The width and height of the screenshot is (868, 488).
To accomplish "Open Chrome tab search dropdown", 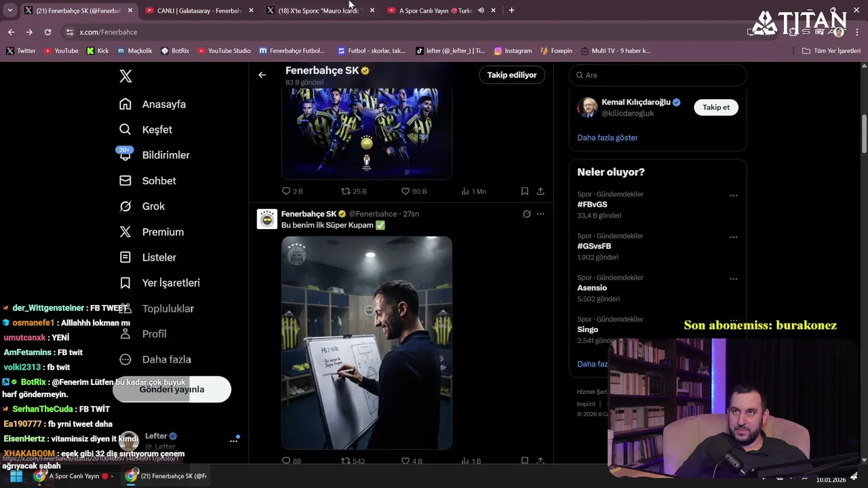I will [9, 10].
